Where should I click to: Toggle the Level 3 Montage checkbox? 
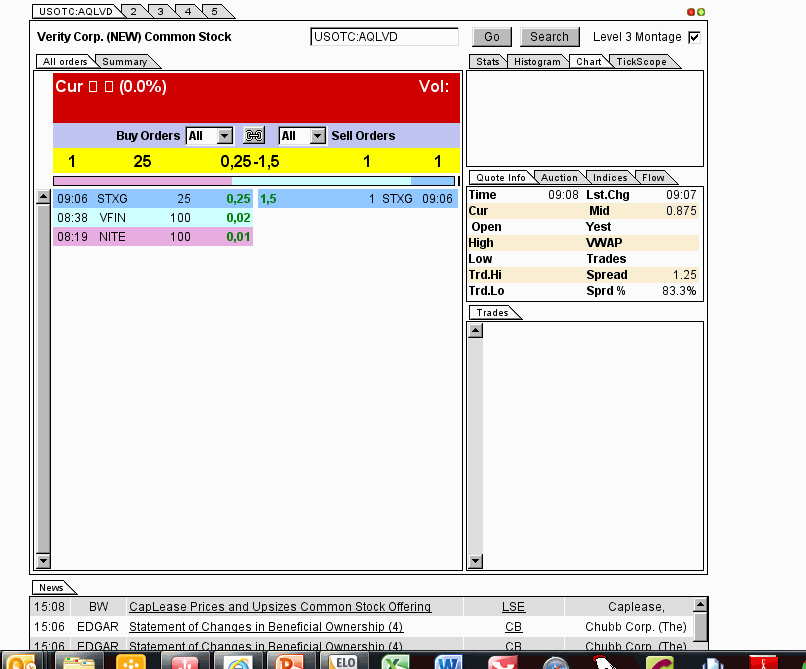[696, 36]
